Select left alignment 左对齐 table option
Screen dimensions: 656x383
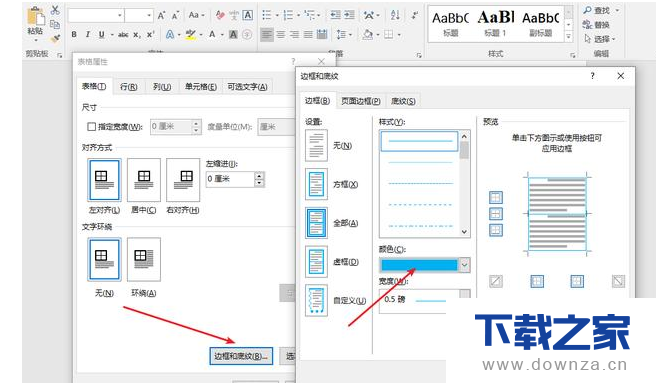(104, 180)
